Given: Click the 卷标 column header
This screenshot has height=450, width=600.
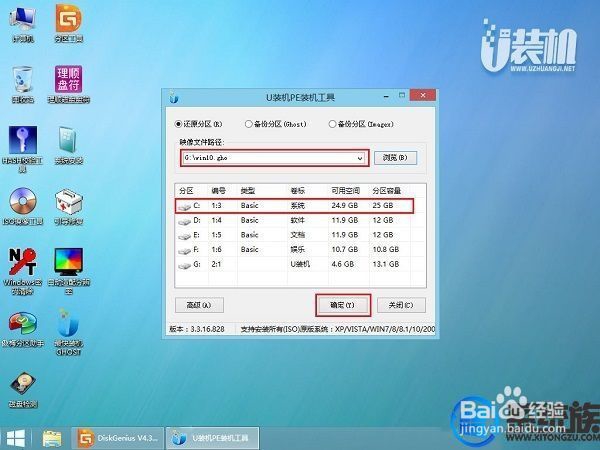Looking at the screenshot, I should pyautogui.click(x=298, y=191).
